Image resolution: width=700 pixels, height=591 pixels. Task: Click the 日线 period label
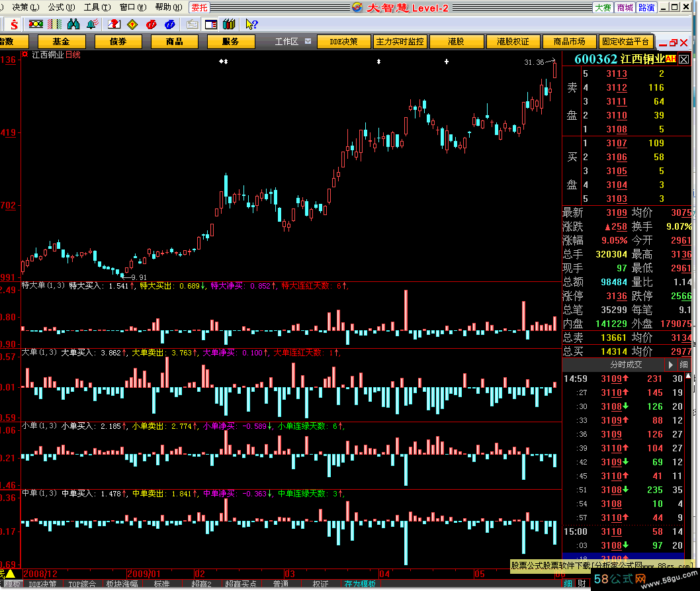click(73, 54)
